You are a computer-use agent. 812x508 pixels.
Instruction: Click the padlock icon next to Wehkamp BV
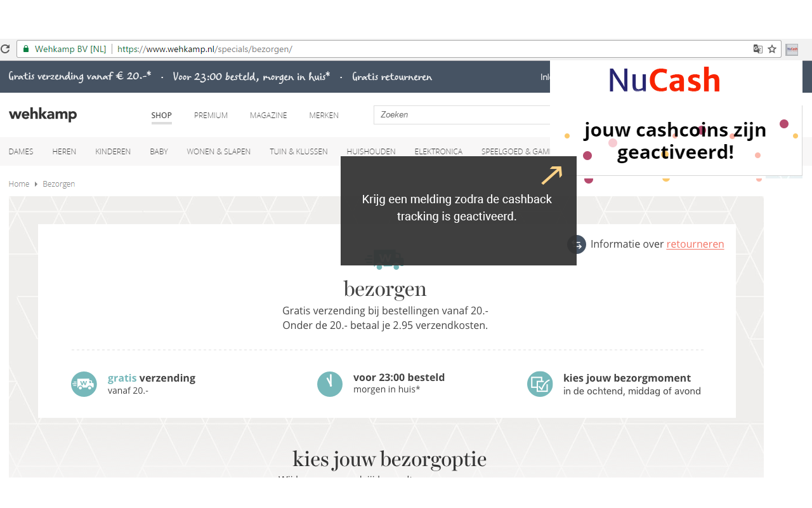pos(25,48)
